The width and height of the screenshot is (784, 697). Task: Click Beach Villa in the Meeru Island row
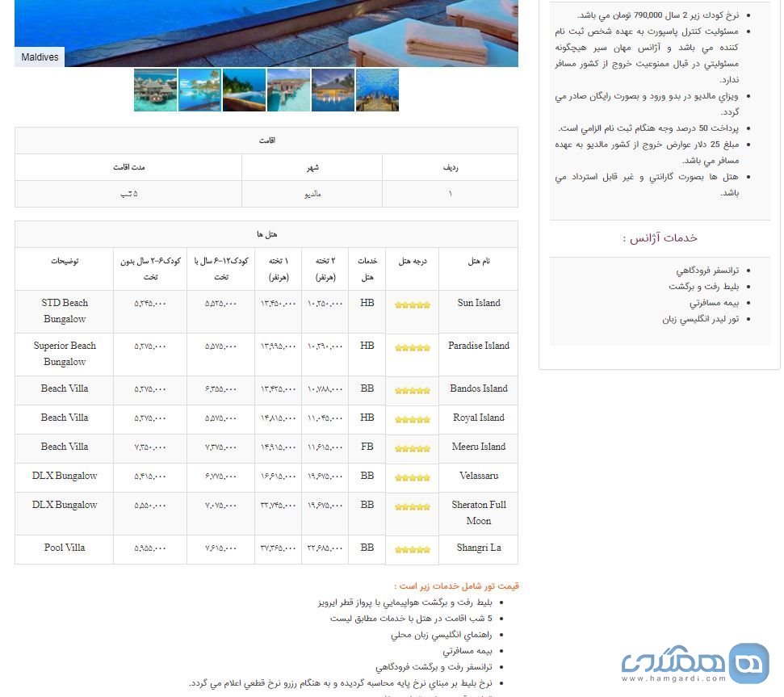[x=65, y=447]
